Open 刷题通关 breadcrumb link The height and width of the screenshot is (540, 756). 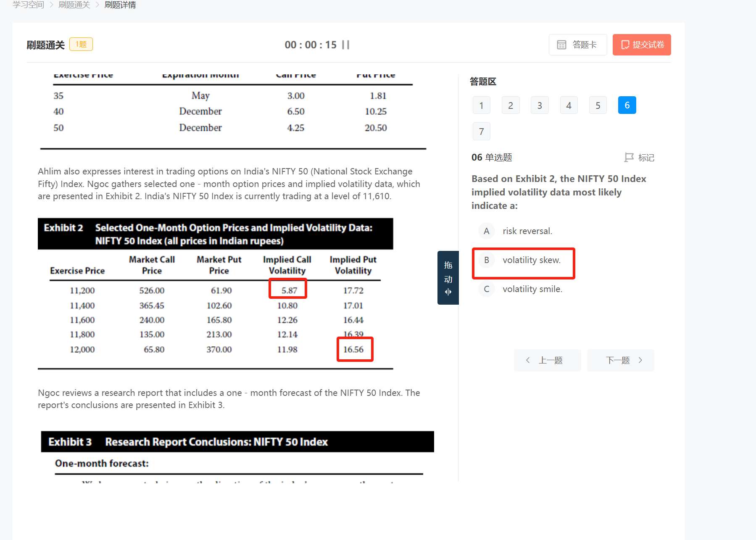(74, 5)
